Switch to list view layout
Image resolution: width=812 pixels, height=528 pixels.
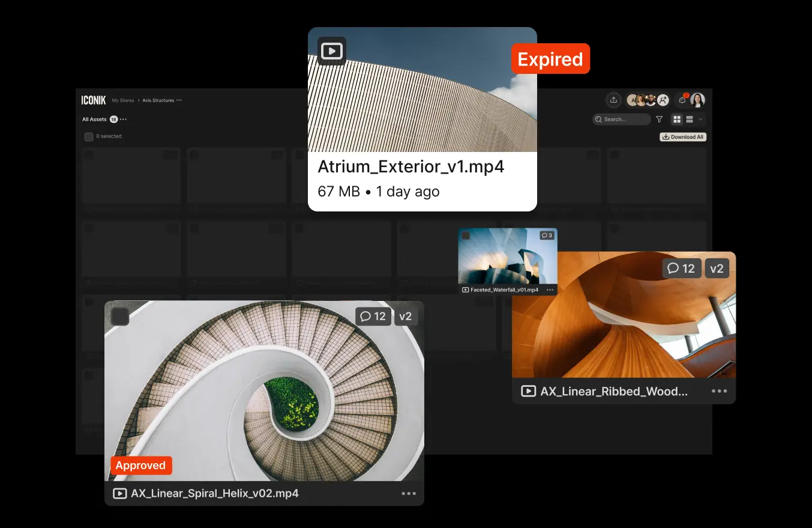tap(690, 119)
